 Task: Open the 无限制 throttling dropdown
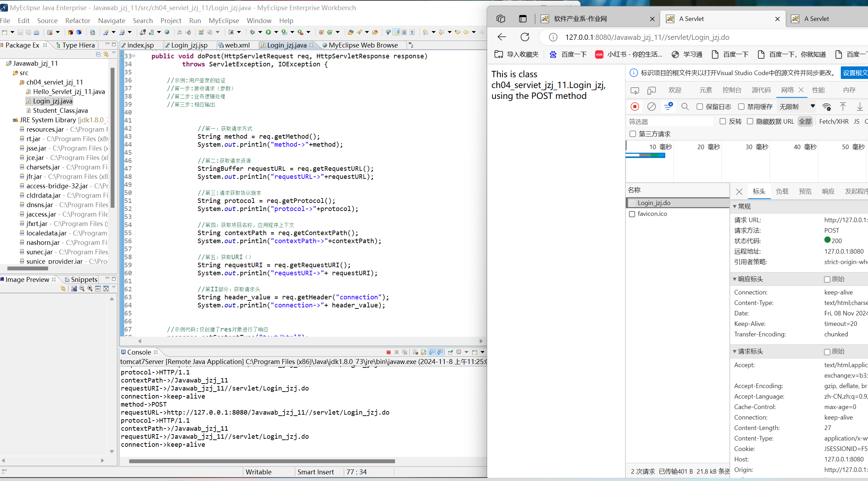point(797,107)
